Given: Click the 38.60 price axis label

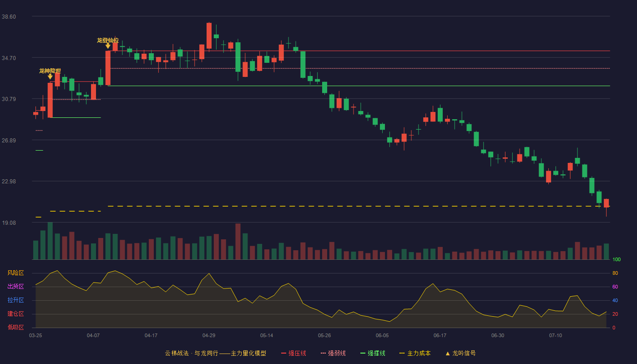Looking at the screenshot, I should [x=9, y=17].
